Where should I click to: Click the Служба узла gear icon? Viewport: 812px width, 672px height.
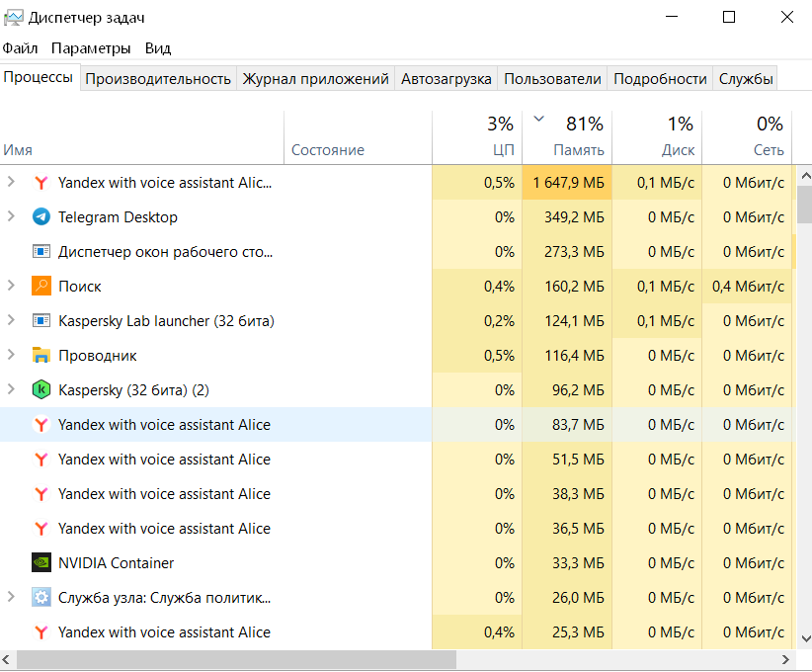(41, 598)
